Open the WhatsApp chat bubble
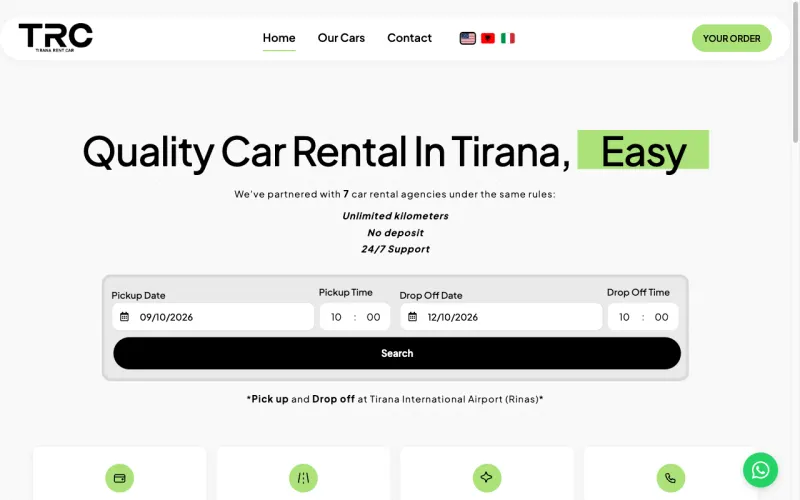This screenshot has width=800, height=500. point(760,470)
